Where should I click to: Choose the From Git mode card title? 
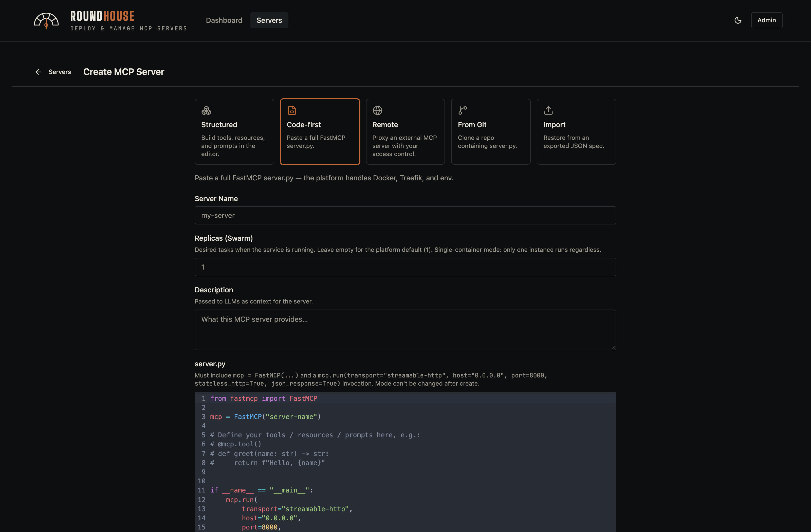(472, 125)
